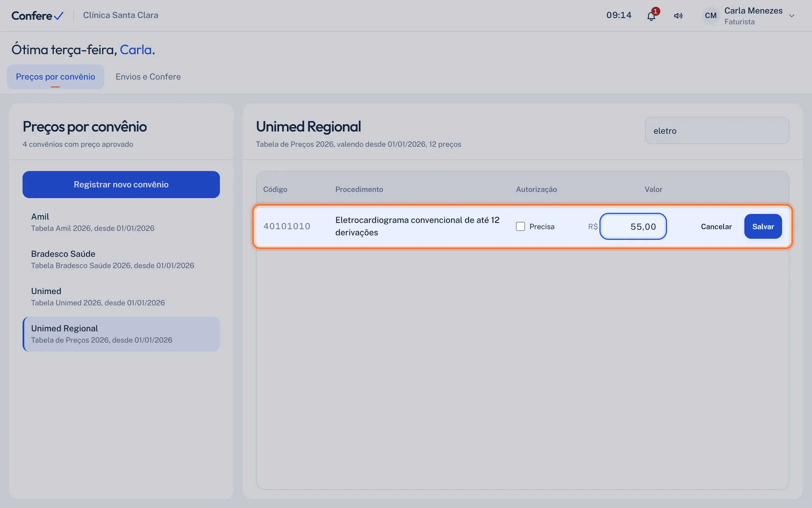Click the Autorização column header
812x508 pixels.
click(x=536, y=189)
